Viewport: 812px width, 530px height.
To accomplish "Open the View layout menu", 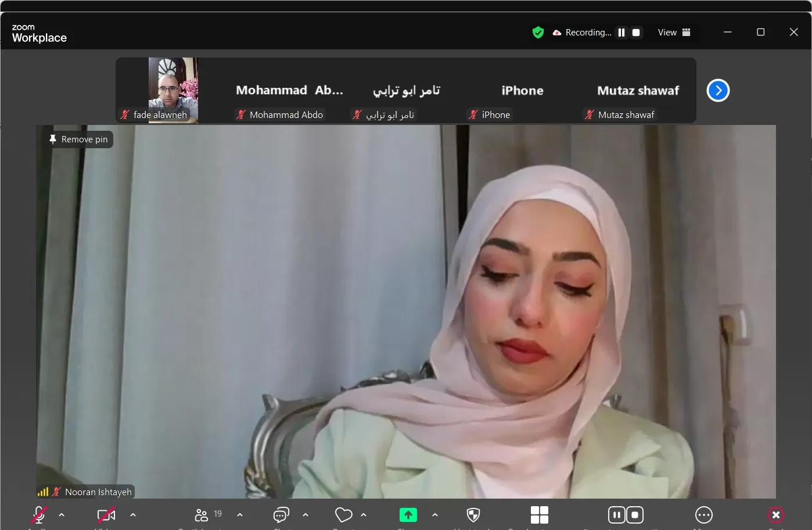I will (674, 33).
